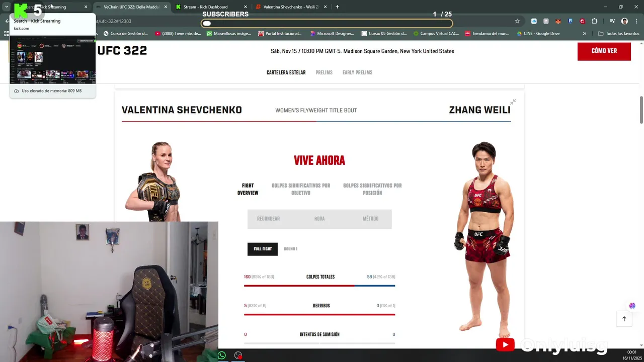Close the Stream - Kick Dashboard tab
The width and height of the screenshot is (644, 362).
pyautogui.click(x=246, y=7)
